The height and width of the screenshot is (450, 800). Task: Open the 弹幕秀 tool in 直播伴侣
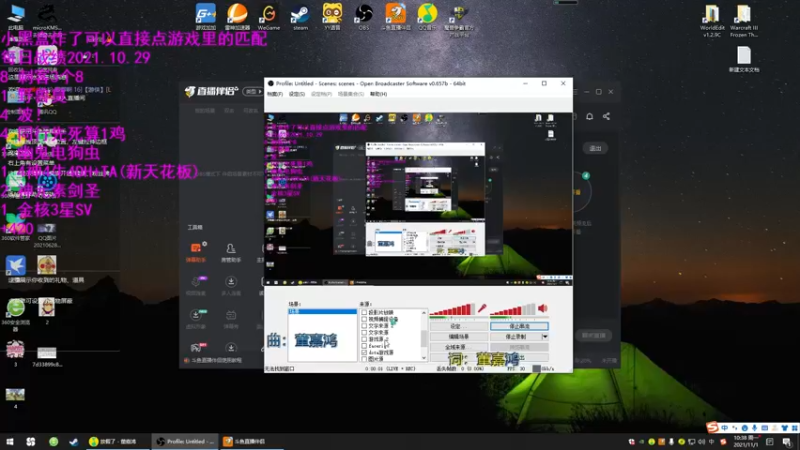[x=231, y=318]
